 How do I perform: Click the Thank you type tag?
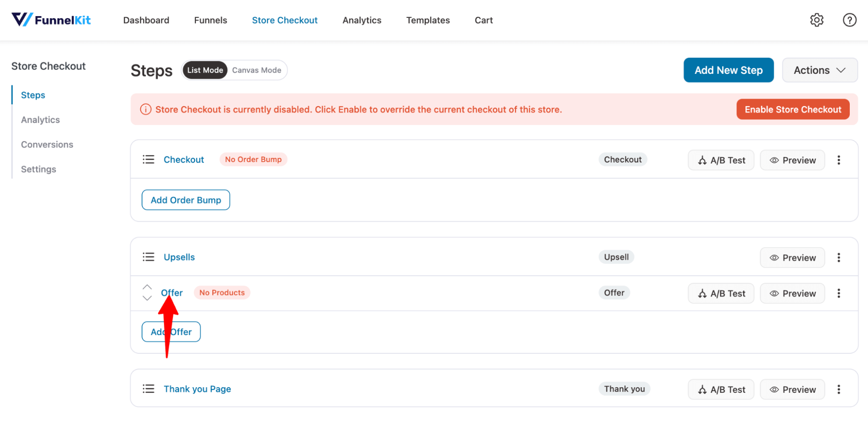pyautogui.click(x=624, y=388)
